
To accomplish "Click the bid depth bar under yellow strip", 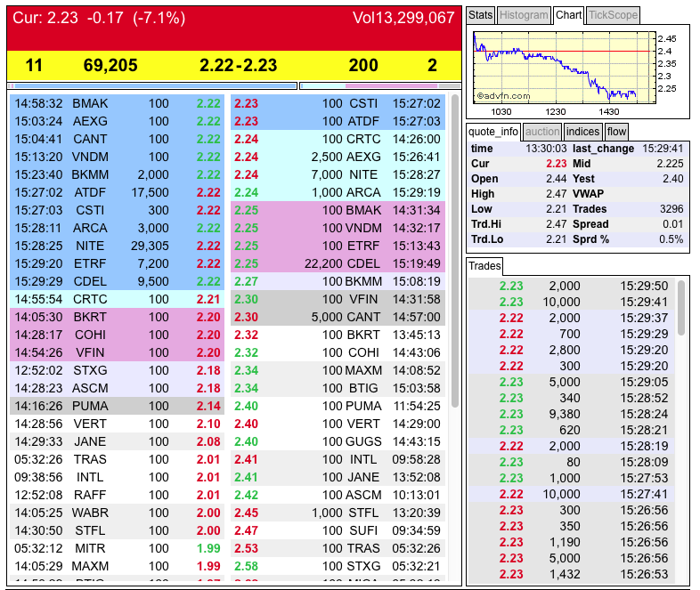I will (151, 85).
